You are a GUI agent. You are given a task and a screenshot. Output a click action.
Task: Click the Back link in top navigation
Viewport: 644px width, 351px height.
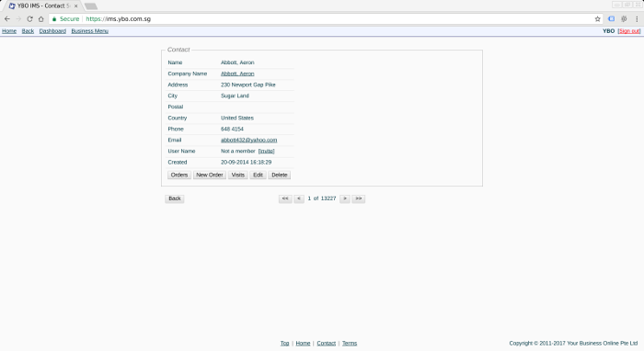pos(28,31)
